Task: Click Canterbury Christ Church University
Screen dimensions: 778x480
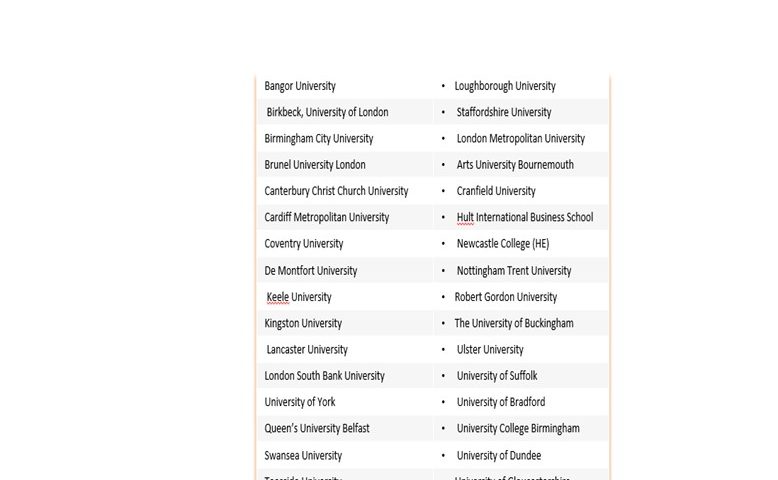Action: [336, 191]
